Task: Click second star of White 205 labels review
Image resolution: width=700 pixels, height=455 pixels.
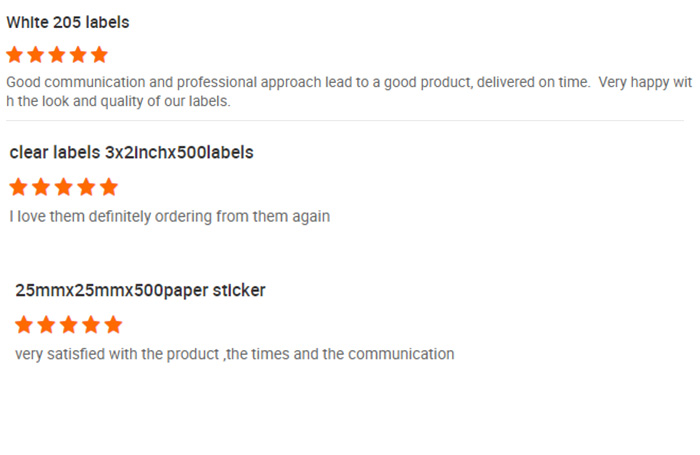Action: [36, 55]
